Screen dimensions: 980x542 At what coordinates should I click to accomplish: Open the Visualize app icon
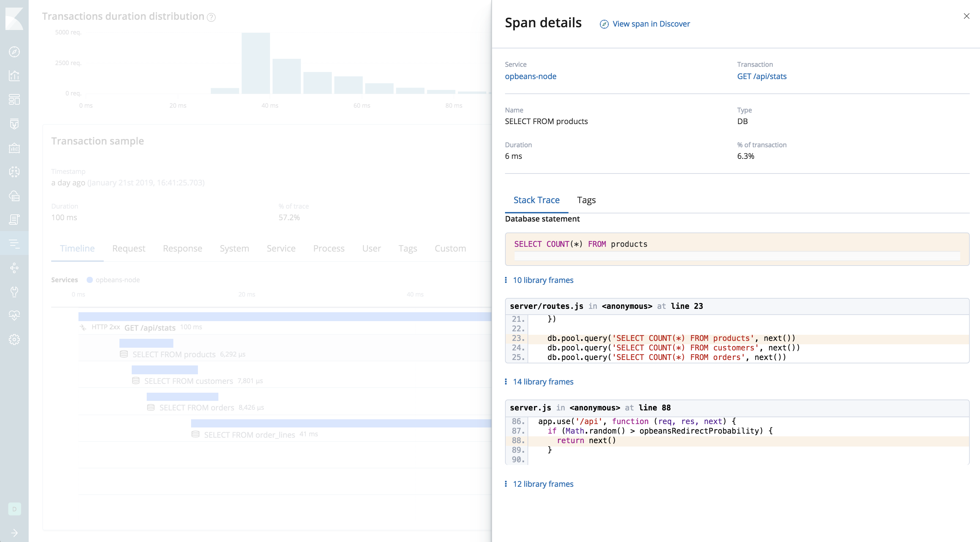coord(14,76)
